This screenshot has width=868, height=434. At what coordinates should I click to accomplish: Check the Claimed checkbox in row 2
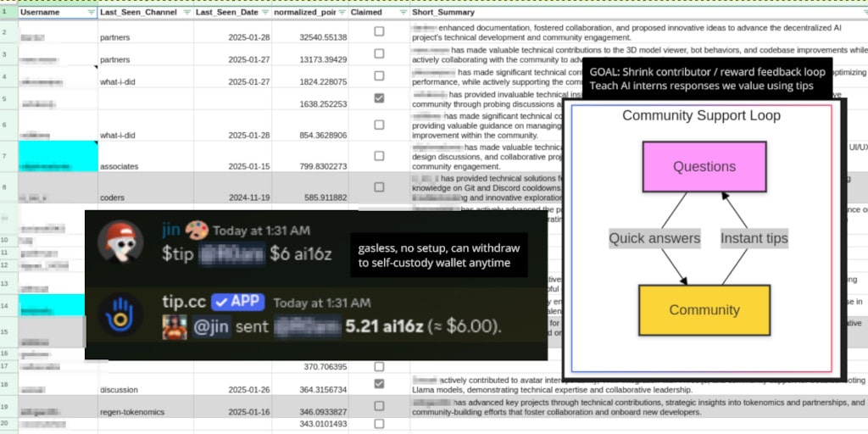click(379, 31)
